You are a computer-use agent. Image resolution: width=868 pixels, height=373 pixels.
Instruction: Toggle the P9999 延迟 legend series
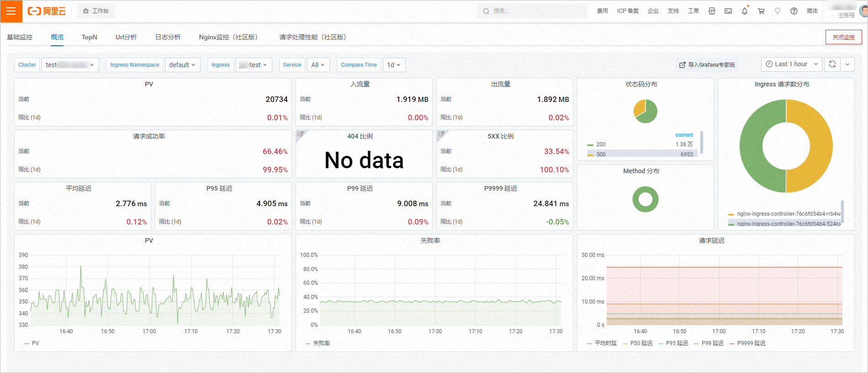[x=747, y=343]
